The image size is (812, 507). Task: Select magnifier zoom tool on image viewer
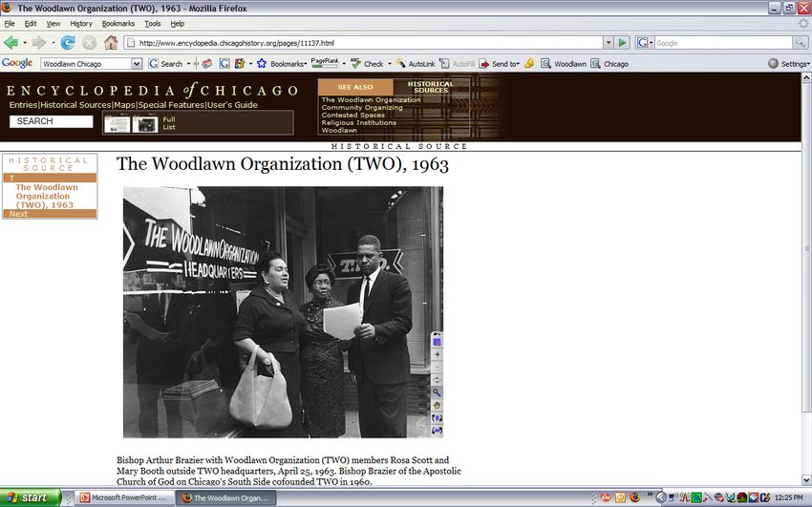click(438, 392)
